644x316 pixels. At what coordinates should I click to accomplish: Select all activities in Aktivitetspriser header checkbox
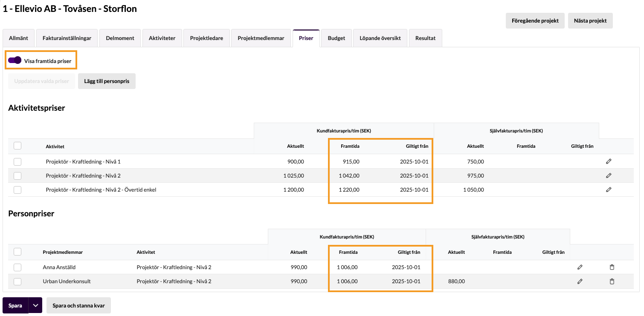(17, 146)
